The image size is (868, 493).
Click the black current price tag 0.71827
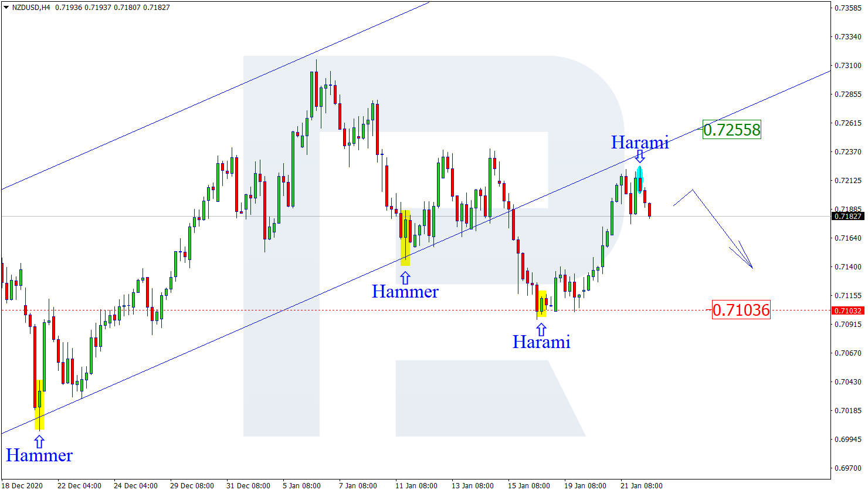(x=847, y=216)
